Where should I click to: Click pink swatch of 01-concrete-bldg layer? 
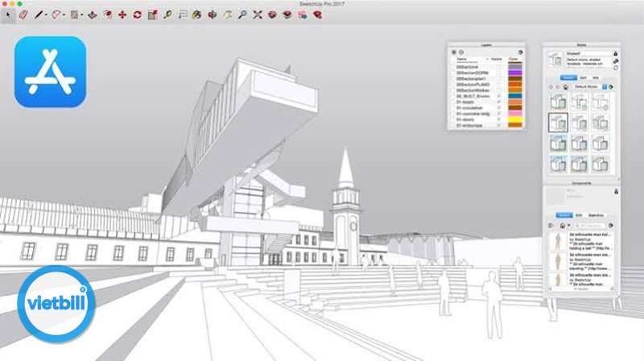pyautogui.click(x=514, y=114)
